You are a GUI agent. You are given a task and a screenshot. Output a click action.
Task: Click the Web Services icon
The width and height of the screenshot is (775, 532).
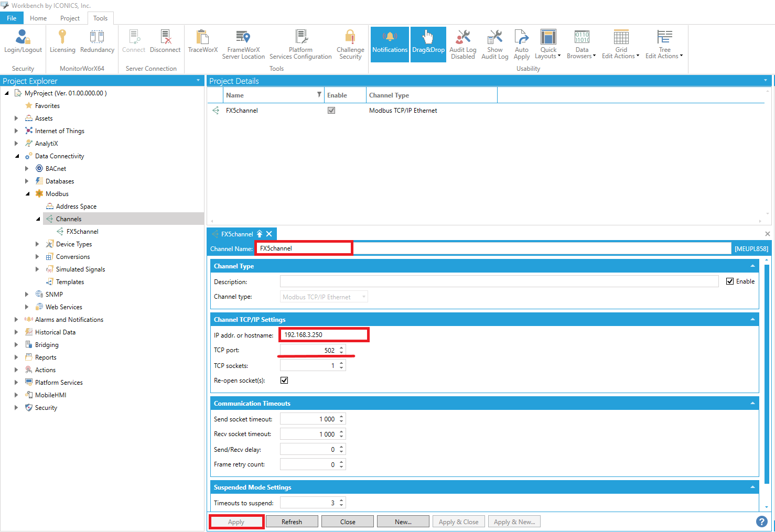39,307
